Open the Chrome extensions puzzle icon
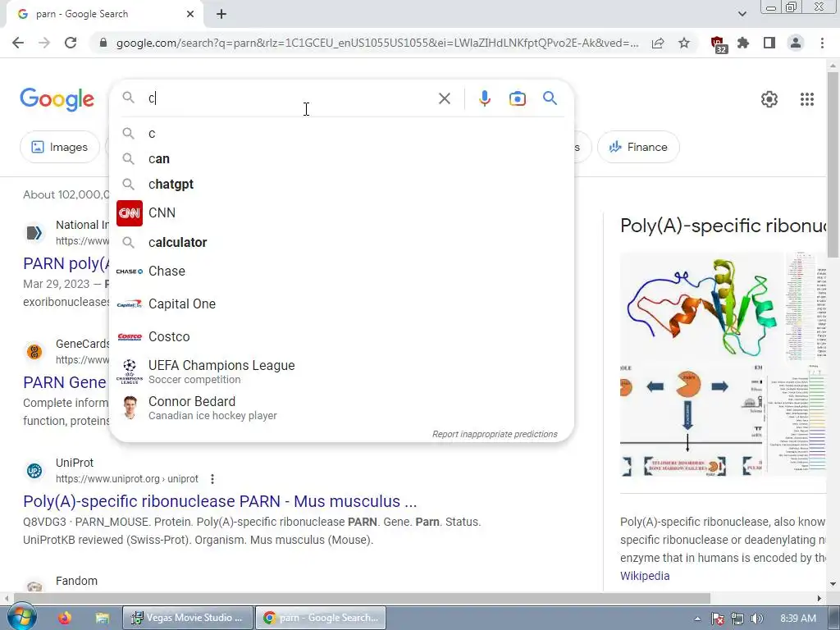 tap(743, 43)
